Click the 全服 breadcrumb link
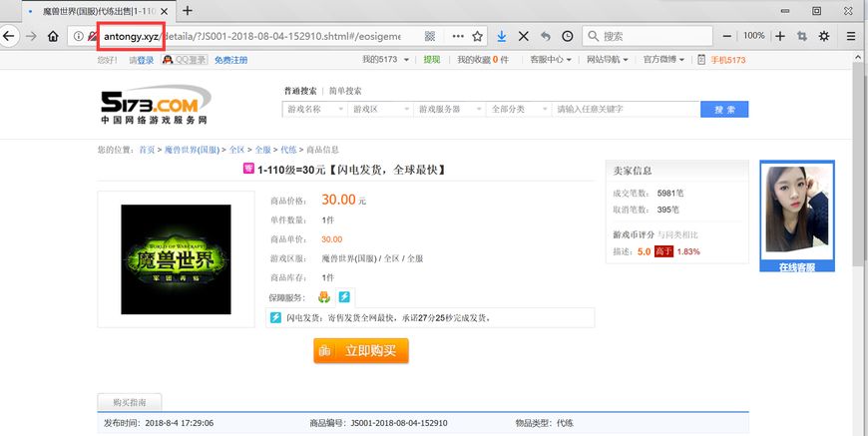The image size is (868, 436). [x=263, y=150]
